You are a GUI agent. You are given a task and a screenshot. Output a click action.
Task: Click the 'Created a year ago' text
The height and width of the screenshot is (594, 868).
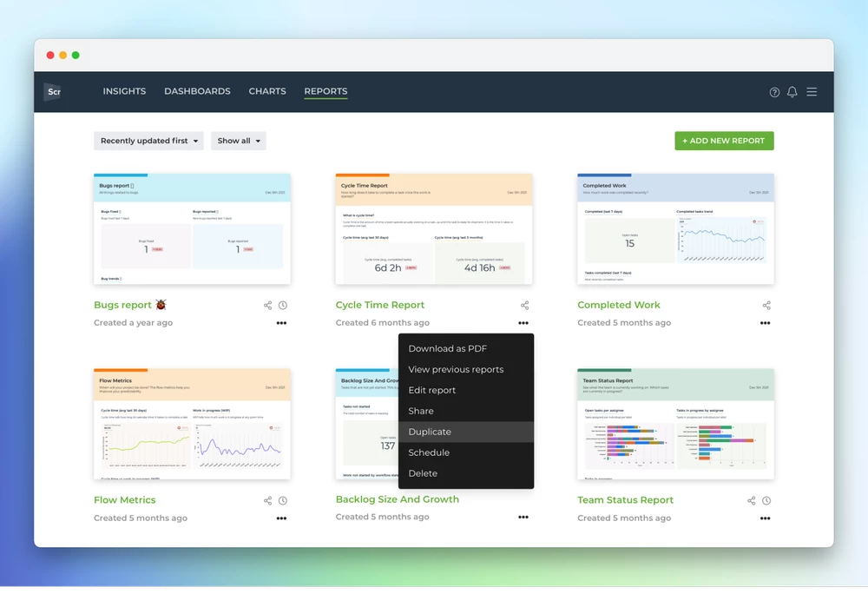click(x=133, y=323)
